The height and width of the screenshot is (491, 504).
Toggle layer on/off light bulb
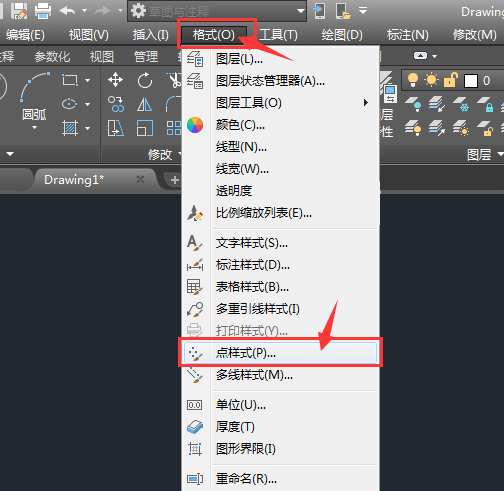point(413,80)
